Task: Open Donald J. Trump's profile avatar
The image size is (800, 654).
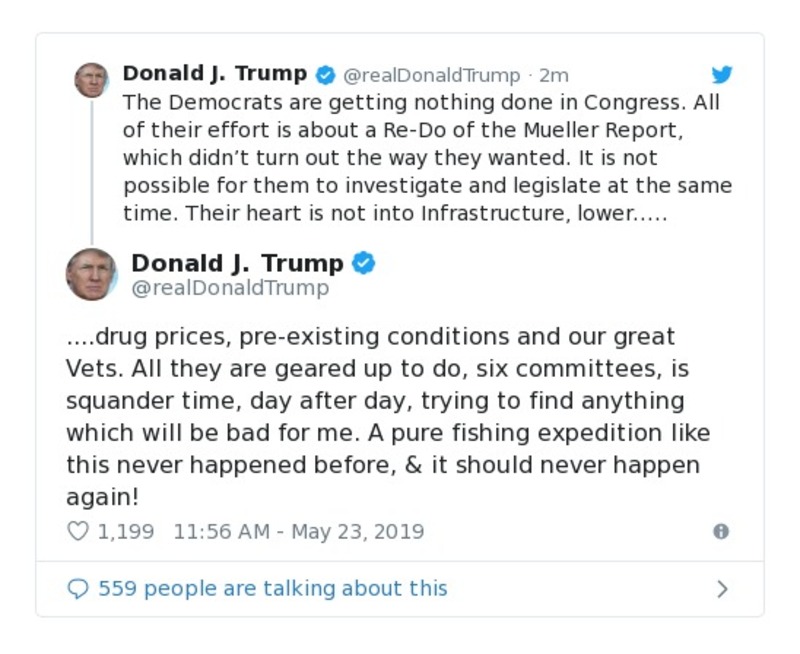Action: [95, 273]
